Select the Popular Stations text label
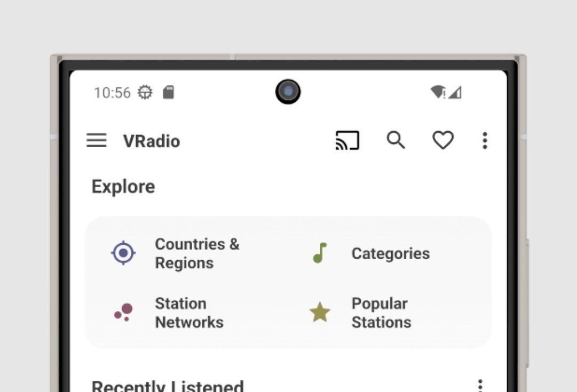Screen dimensions: 577x392 tap(381, 313)
